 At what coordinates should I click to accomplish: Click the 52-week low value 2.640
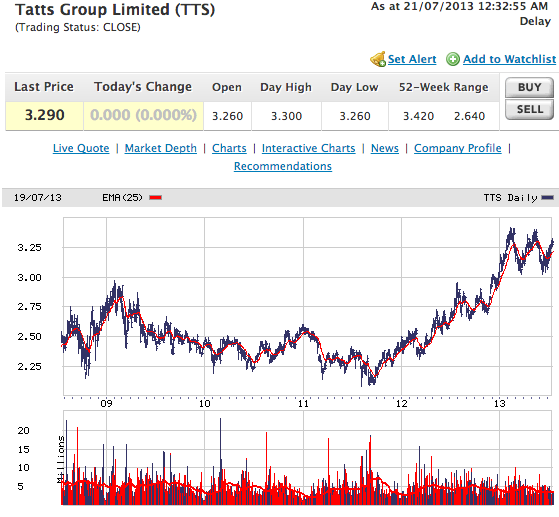pos(469,116)
